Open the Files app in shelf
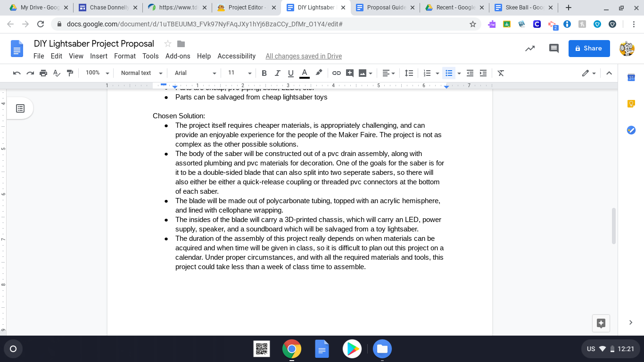The height and width of the screenshot is (362, 644). pos(382,349)
